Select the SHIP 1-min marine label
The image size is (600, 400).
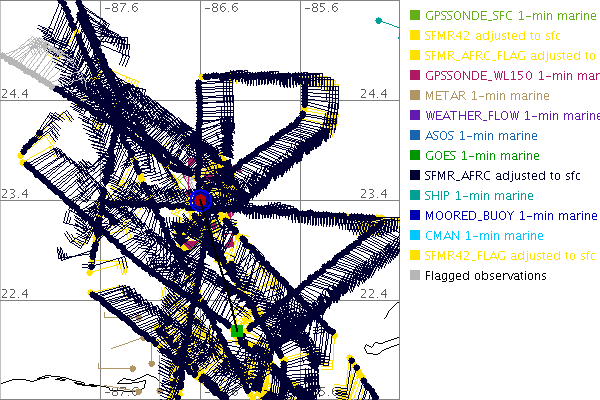(479, 195)
